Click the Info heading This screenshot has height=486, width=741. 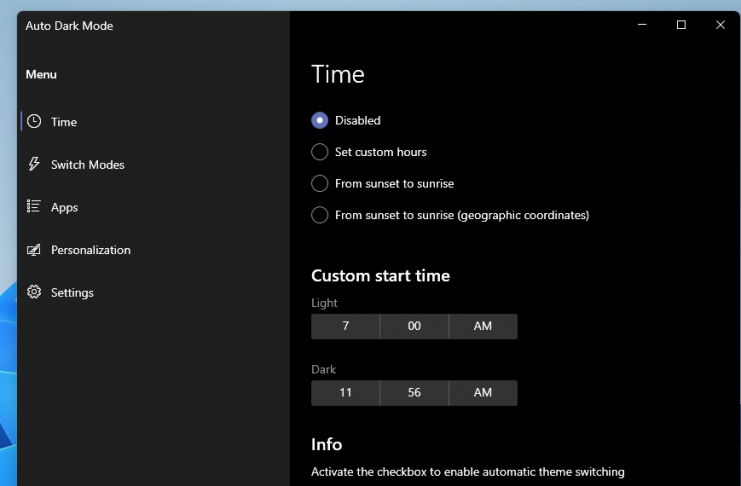point(327,444)
